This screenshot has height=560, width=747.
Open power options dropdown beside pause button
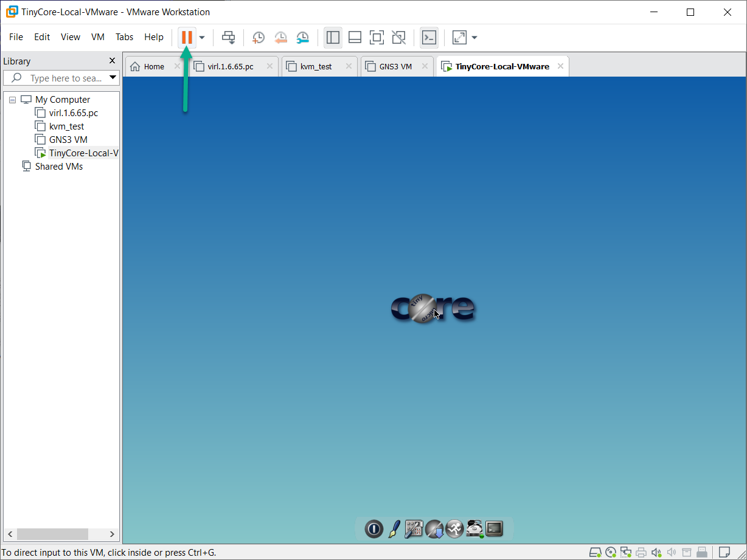click(202, 38)
